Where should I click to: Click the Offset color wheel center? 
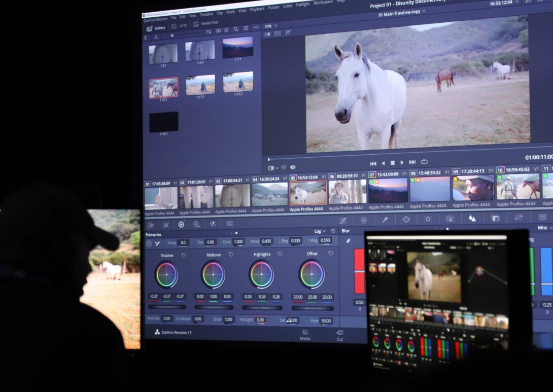pyautogui.click(x=312, y=274)
